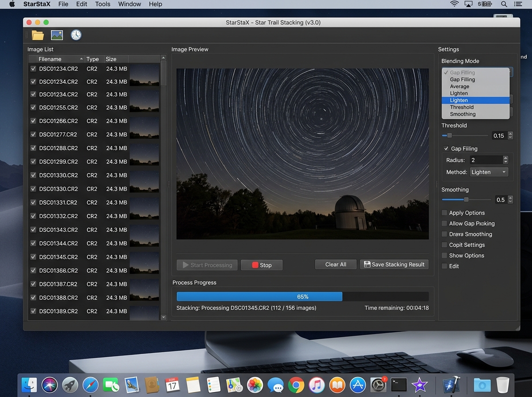Open the Tools menu
Viewport: 532px width, 397px height.
(103, 4)
